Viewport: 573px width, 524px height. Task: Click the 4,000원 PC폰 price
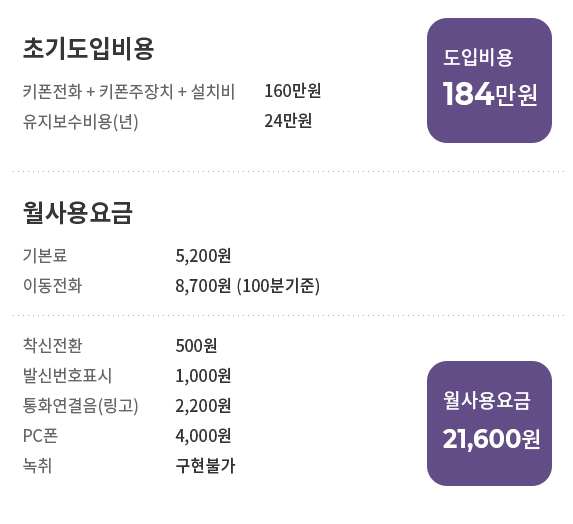click(x=203, y=436)
